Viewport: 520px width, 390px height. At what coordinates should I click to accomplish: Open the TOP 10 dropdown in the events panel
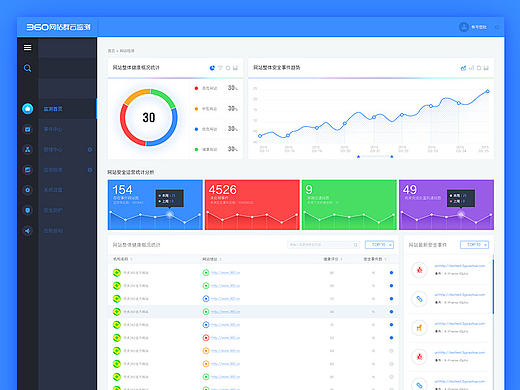coord(474,245)
